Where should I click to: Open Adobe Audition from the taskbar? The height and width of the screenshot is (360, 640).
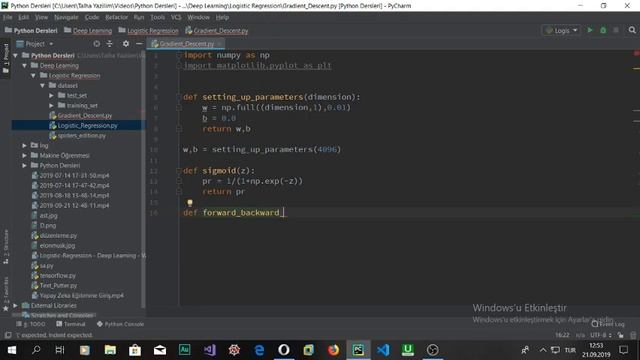(184, 350)
